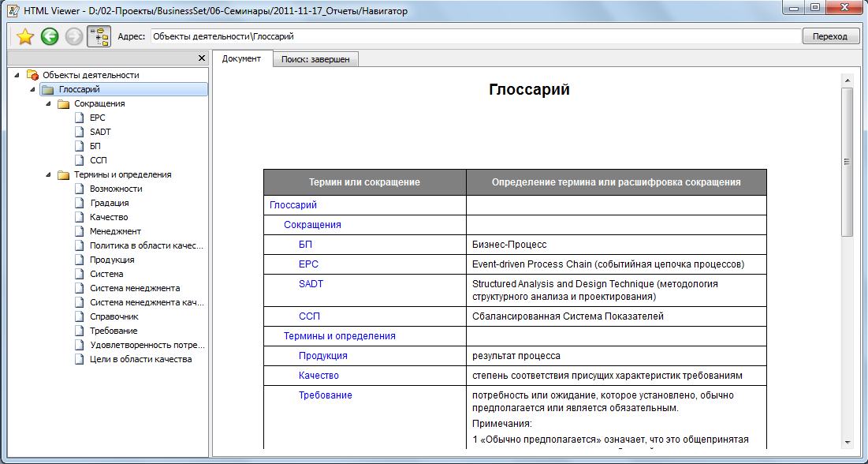Open the SADT link in table

pyautogui.click(x=311, y=284)
